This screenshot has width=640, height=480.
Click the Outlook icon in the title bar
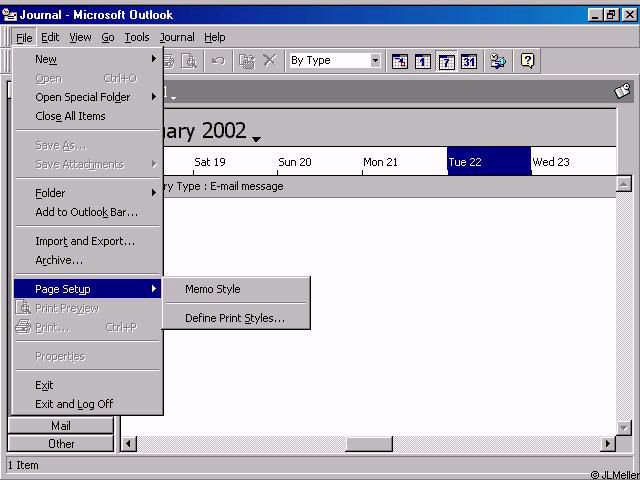[x=10, y=15]
